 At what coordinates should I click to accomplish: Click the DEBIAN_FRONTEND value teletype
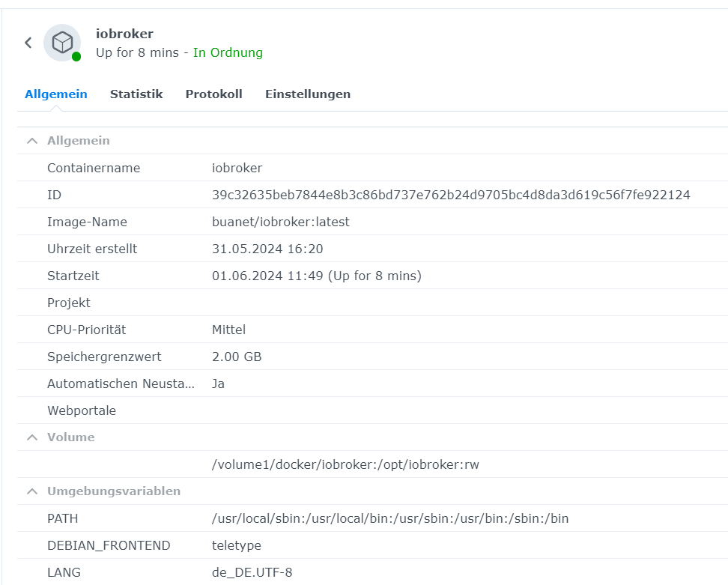coord(237,545)
